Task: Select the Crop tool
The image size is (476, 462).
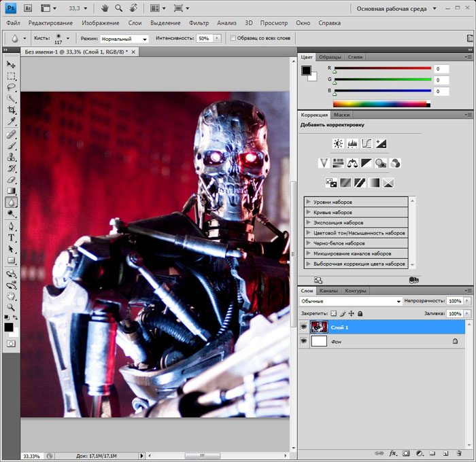Action: pyautogui.click(x=12, y=110)
